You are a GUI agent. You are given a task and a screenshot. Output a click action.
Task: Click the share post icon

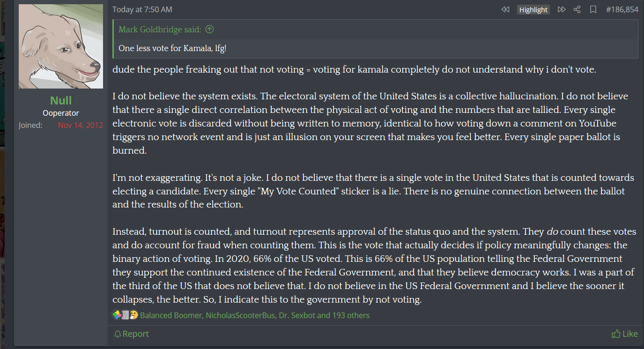tap(577, 9)
